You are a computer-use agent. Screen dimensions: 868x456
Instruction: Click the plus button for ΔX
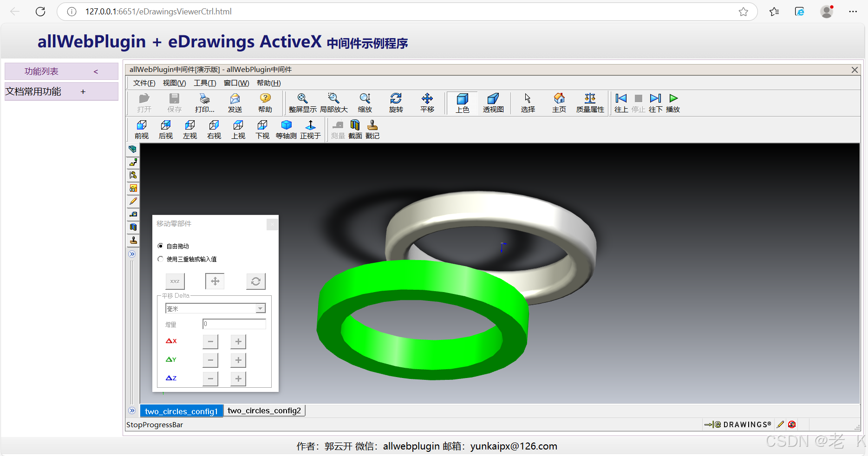[238, 342]
